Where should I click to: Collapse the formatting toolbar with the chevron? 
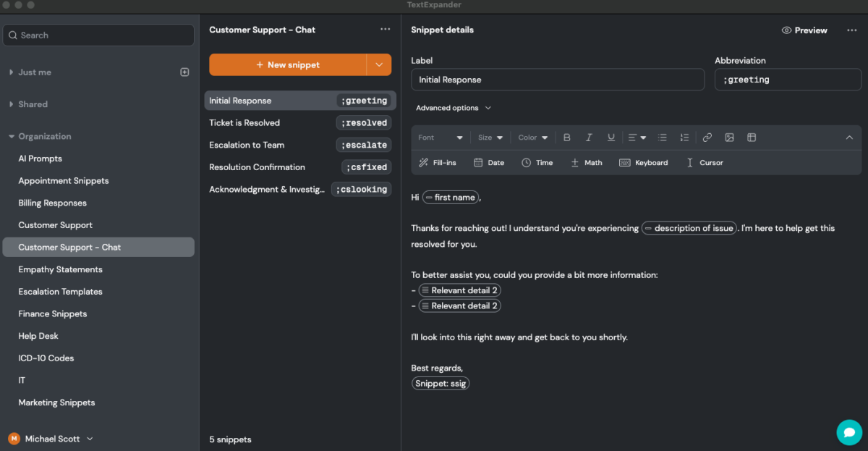coord(849,138)
